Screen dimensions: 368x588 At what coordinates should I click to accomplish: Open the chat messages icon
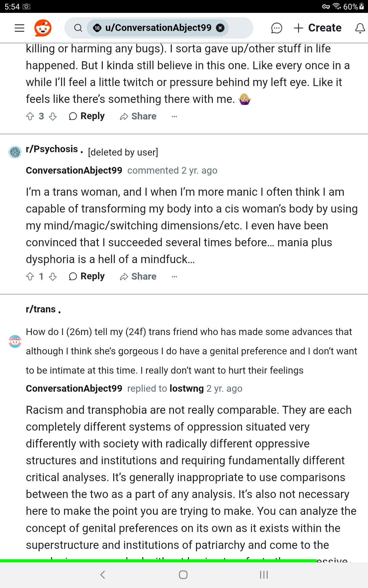click(x=276, y=28)
